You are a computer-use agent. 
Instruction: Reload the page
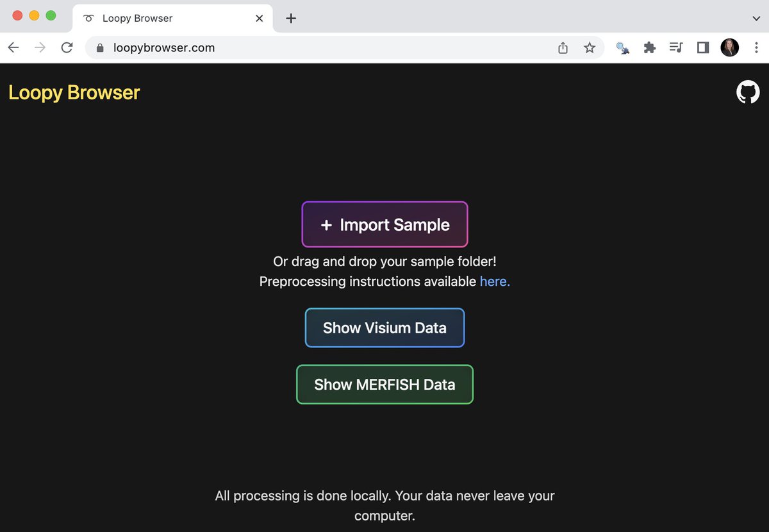67,47
